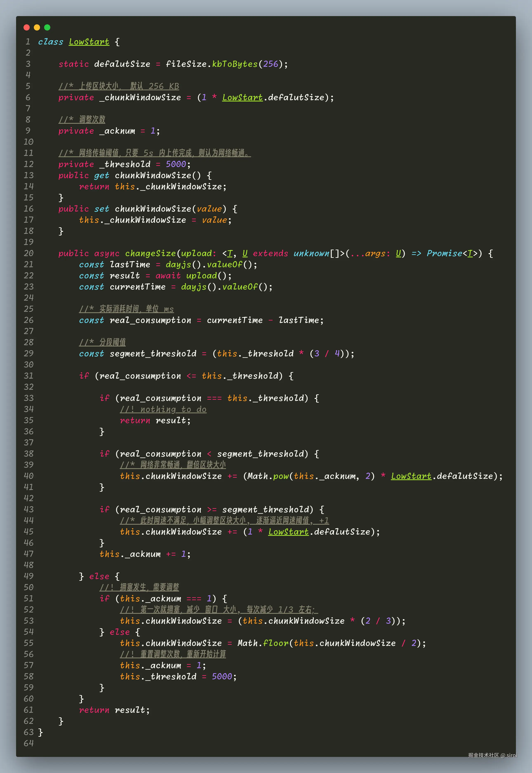Click the 'nothing to do' comment

[x=163, y=409]
